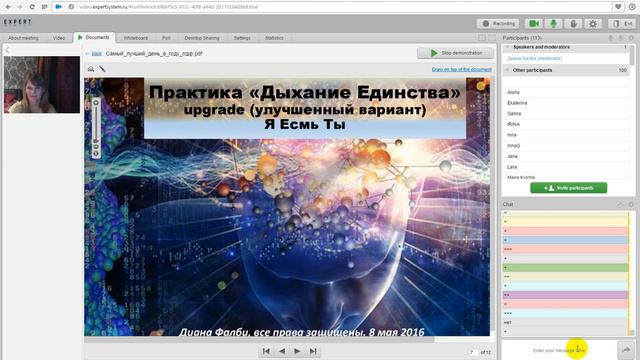Click the browser address bar URL
This screenshot has height=360, width=640.
click(168, 7)
